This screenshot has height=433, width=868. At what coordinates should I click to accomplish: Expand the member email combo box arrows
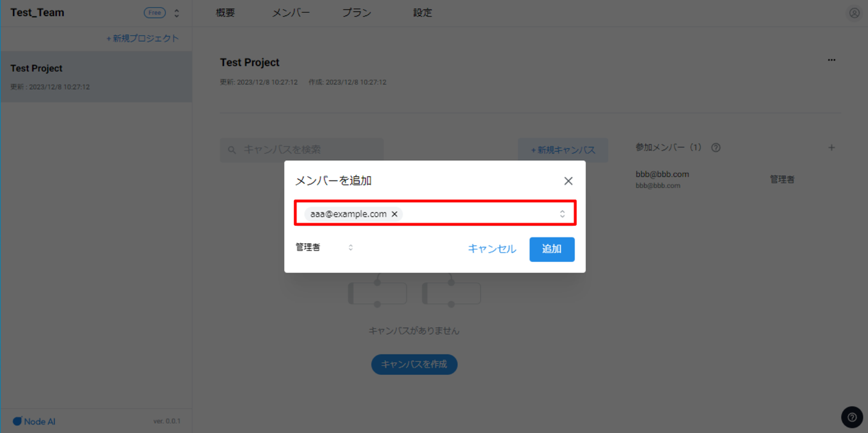(x=563, y=214)
